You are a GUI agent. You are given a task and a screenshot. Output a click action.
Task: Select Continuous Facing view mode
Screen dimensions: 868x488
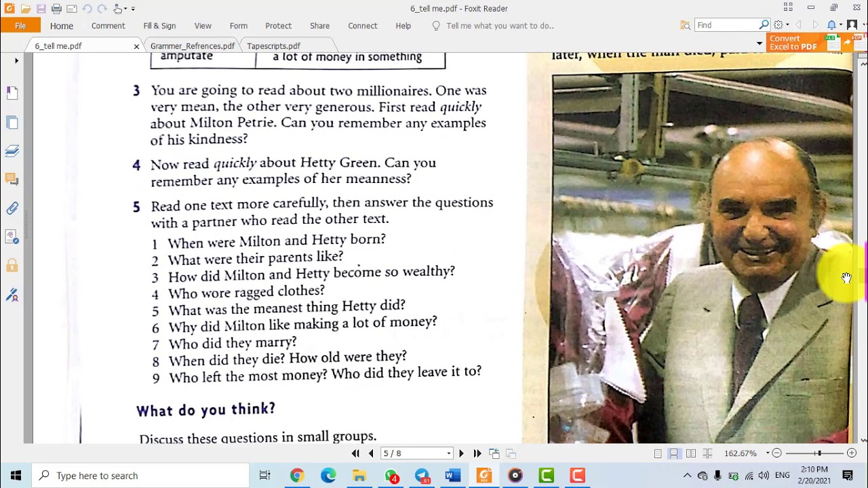[x=707, y=453]
